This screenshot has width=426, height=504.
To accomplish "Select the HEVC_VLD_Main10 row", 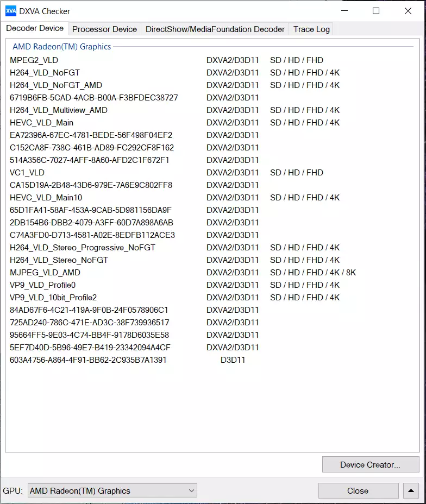I will click(212, 198).
